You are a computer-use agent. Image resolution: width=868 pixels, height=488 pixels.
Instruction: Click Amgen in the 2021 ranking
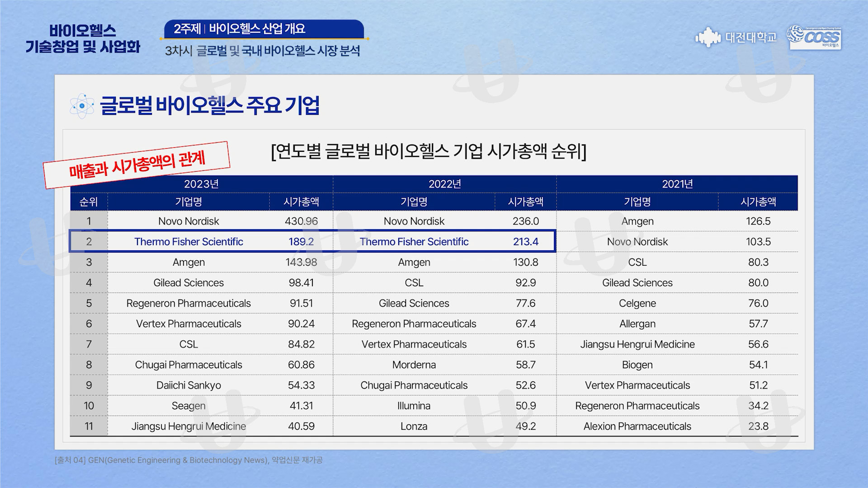tap(637, 221)
